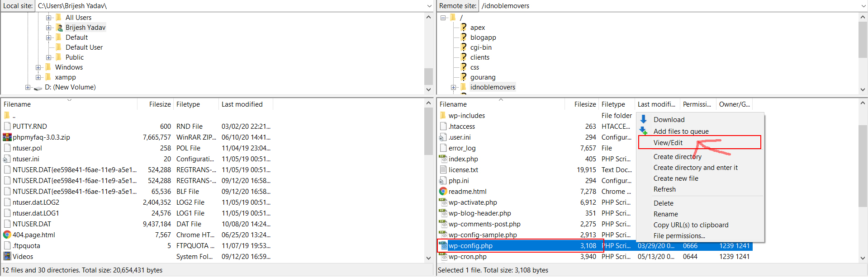Expand the All Users folder node
Image resolution: width=868 pixels, height=277 pixels.
click(49, 18)
